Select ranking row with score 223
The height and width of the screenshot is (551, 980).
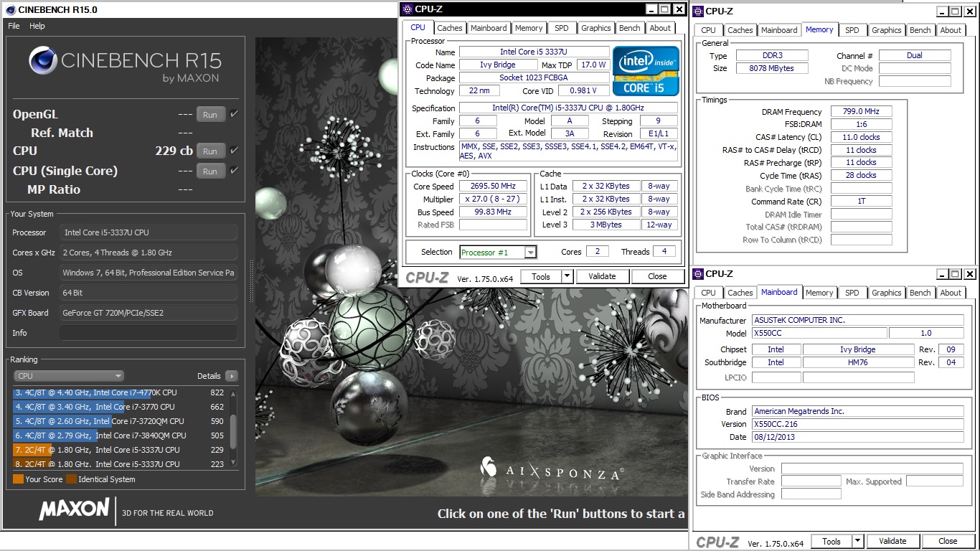[x=119, y=463]
